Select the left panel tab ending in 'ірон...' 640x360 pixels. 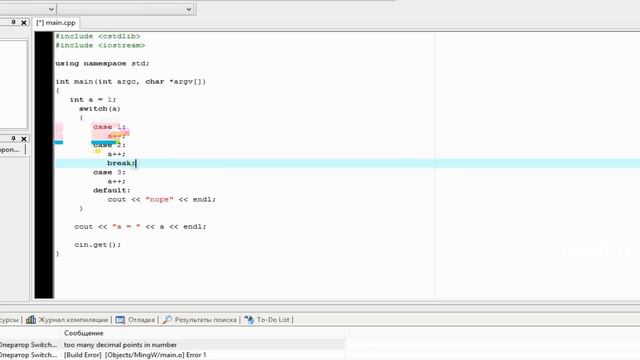(10, 150)
